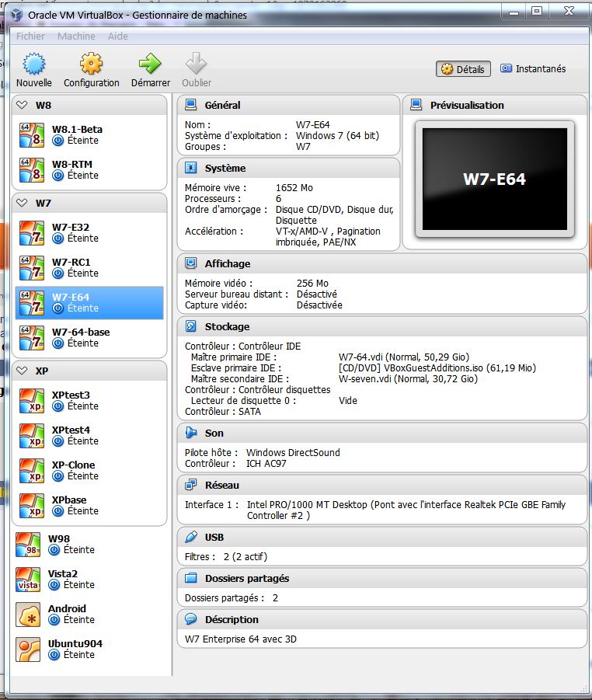
Task: Open the Aide menu
Action: click(118, 37)
